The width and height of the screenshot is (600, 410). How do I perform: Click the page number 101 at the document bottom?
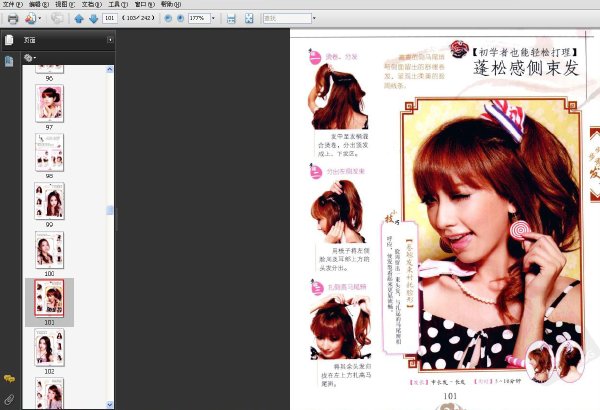450,396
